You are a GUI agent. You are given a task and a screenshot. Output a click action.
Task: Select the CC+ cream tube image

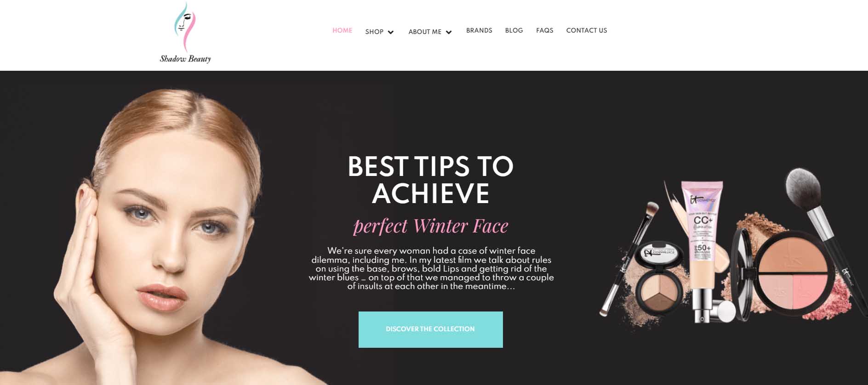703,250
